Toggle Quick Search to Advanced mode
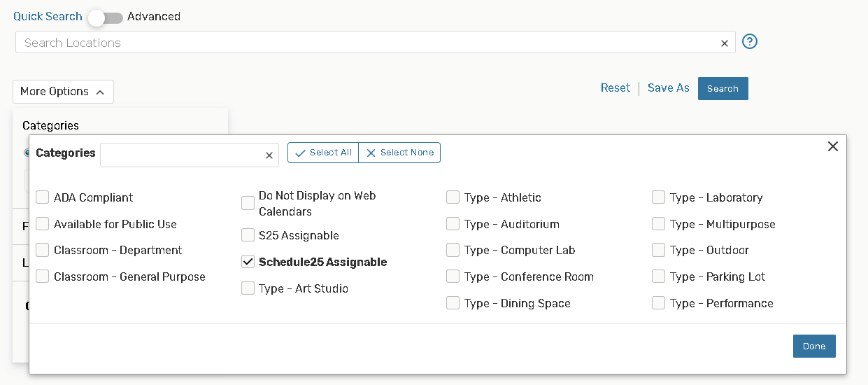This screenshot has width=868, height=385. pos(105,17)
